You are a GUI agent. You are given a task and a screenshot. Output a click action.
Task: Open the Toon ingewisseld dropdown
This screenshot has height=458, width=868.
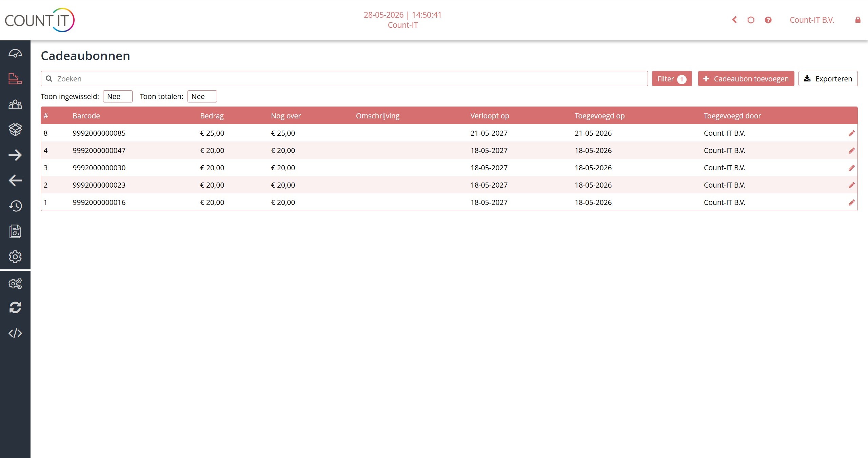pyautogui.click(x=118, y=96)
